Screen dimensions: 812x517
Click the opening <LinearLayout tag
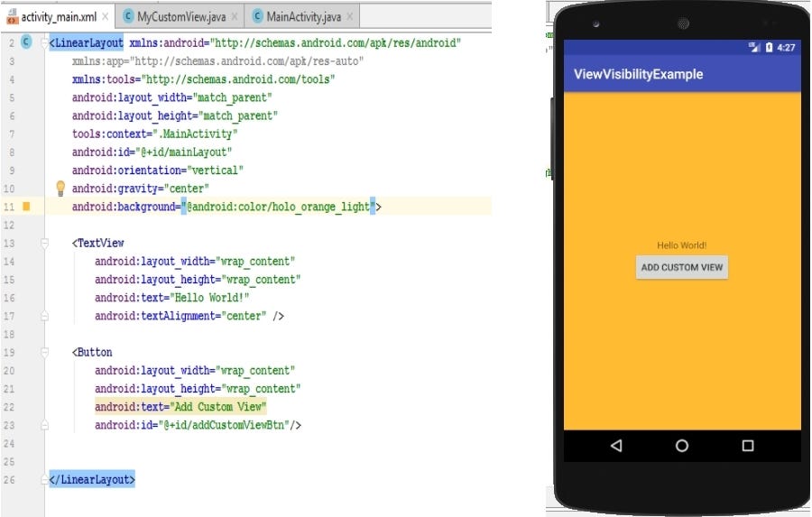[x=86, y=42]
